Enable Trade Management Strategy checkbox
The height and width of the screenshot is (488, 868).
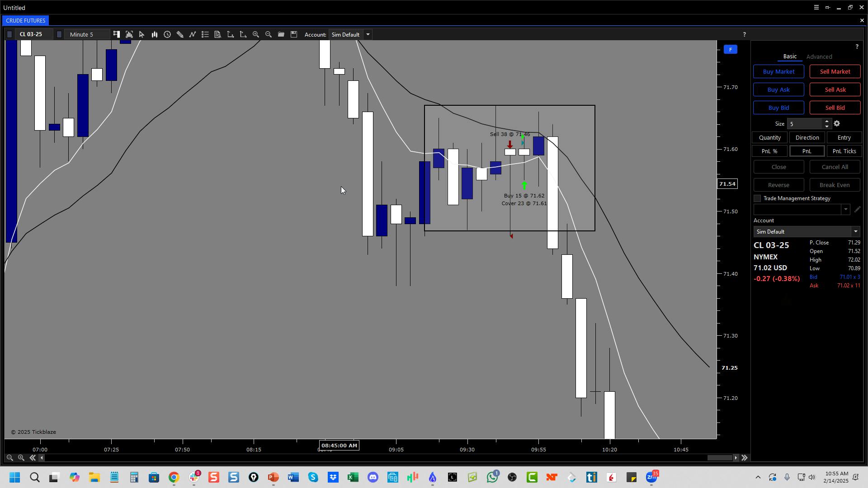(x=757, y=198)
